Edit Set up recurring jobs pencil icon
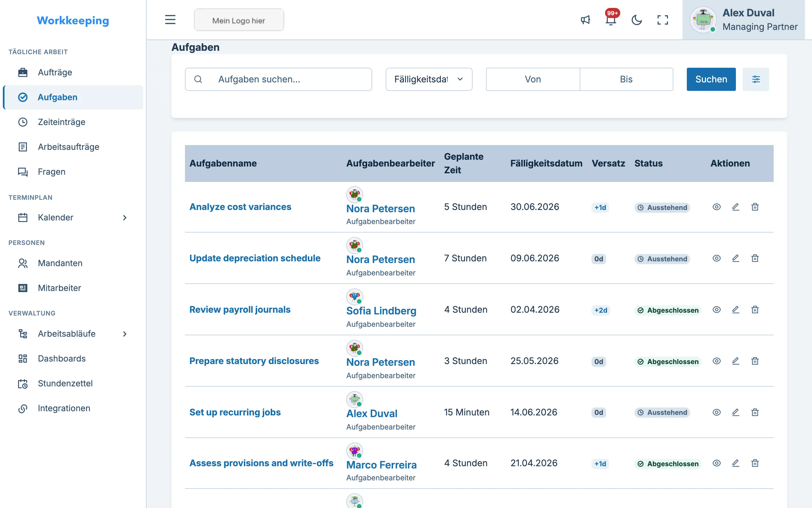The width and height of the screenshot is (812, 508). point(736,413)
